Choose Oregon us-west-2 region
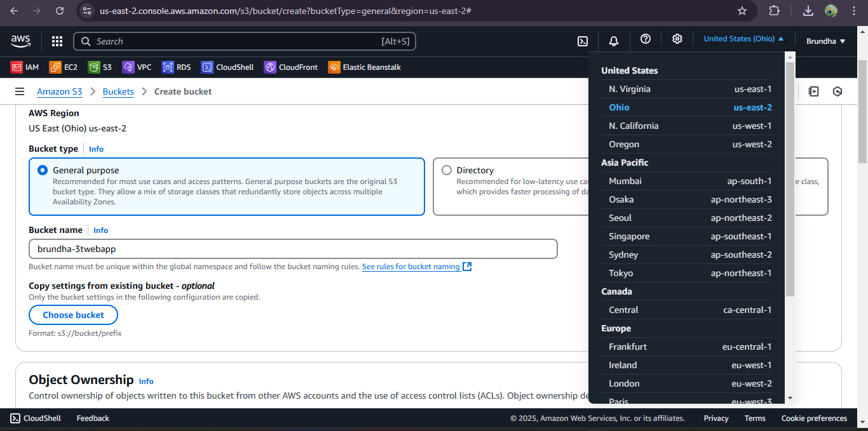Image resolution: width=868 pixels, height=431 pixels. point(690,144)
